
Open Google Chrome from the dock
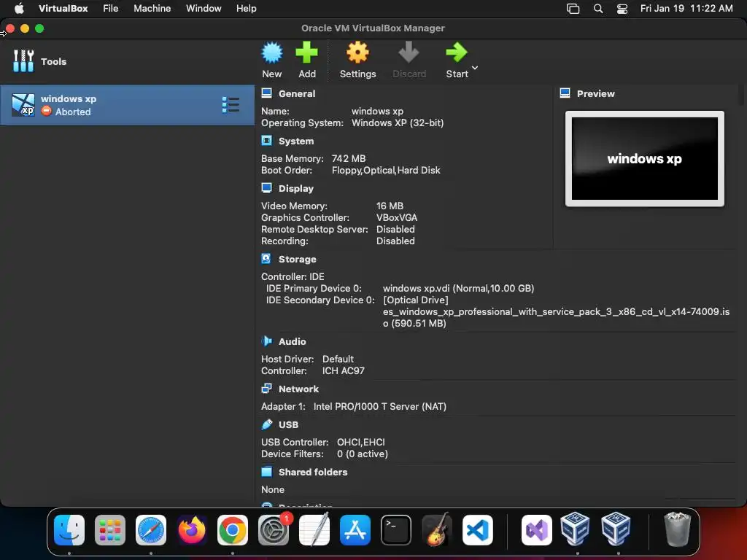point(233,530)
